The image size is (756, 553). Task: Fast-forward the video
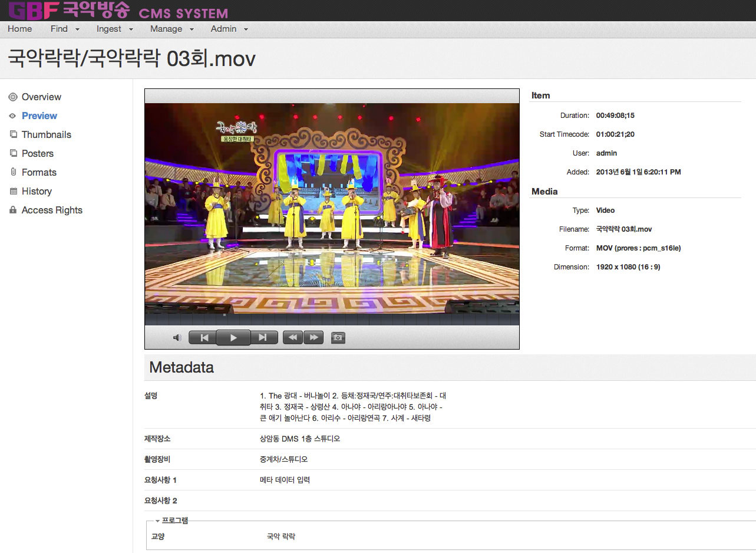coord(313,338)
